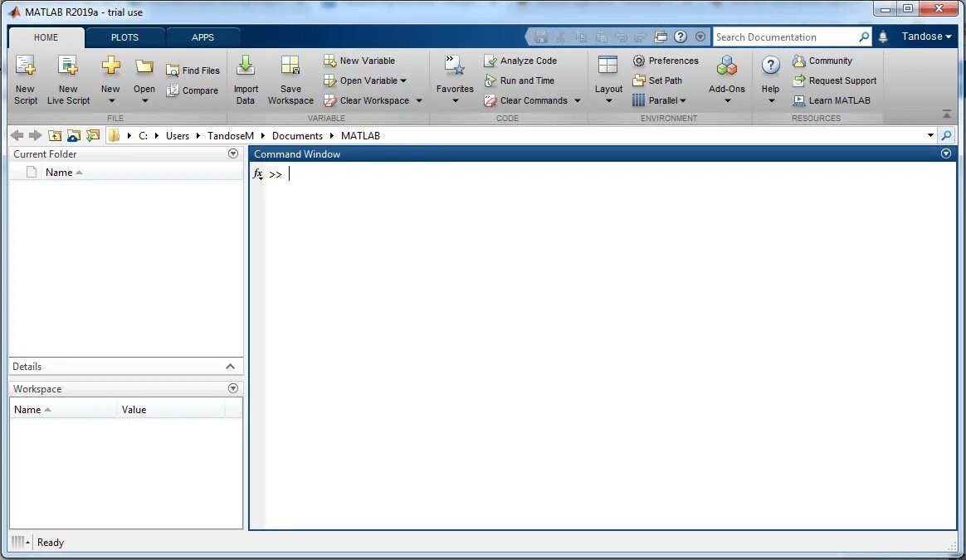Click Clear Commands button
966x560 pixels.
tap(526, 100)
